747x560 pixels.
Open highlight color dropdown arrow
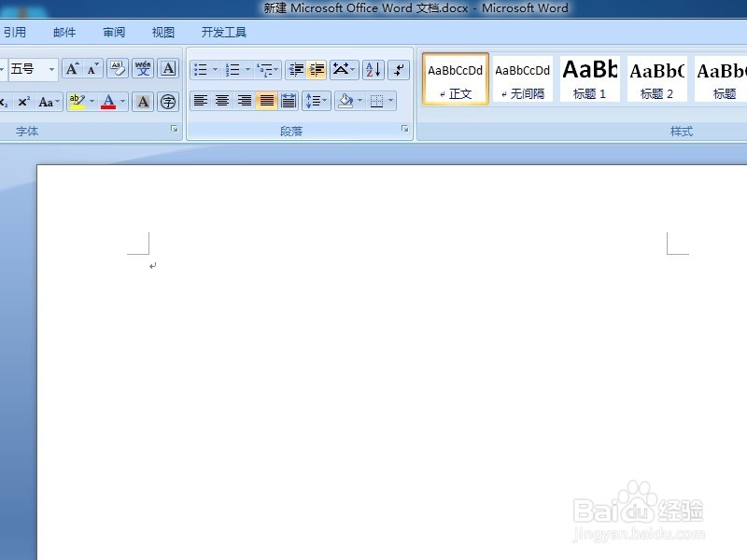(92, 102)
